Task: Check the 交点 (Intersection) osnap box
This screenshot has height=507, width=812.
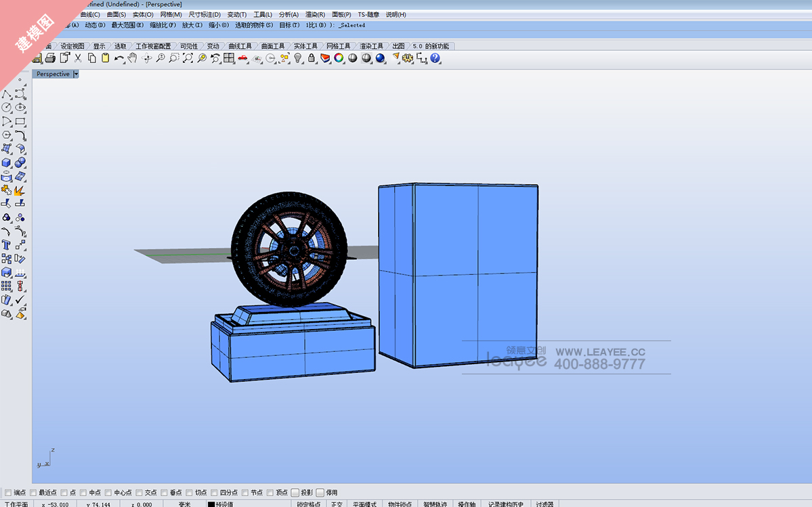Action: 140,493
